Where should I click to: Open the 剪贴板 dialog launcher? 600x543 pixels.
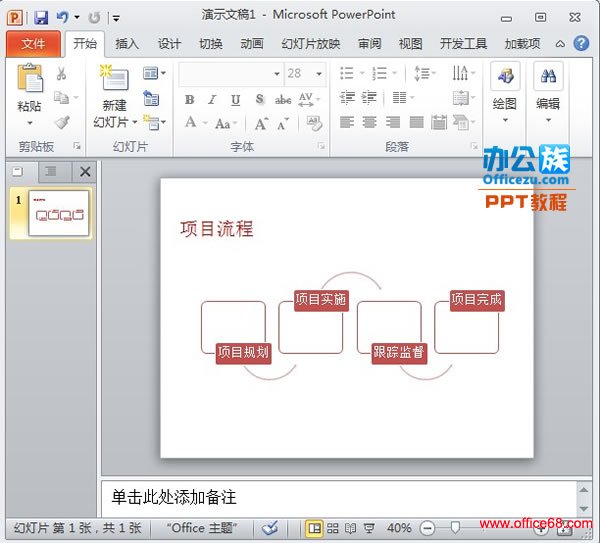click(77, 146)
